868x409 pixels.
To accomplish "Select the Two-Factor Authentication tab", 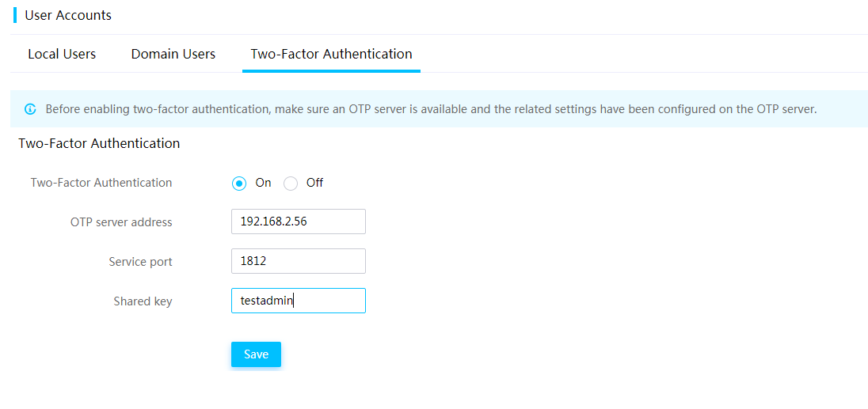I will pos(331,54).
